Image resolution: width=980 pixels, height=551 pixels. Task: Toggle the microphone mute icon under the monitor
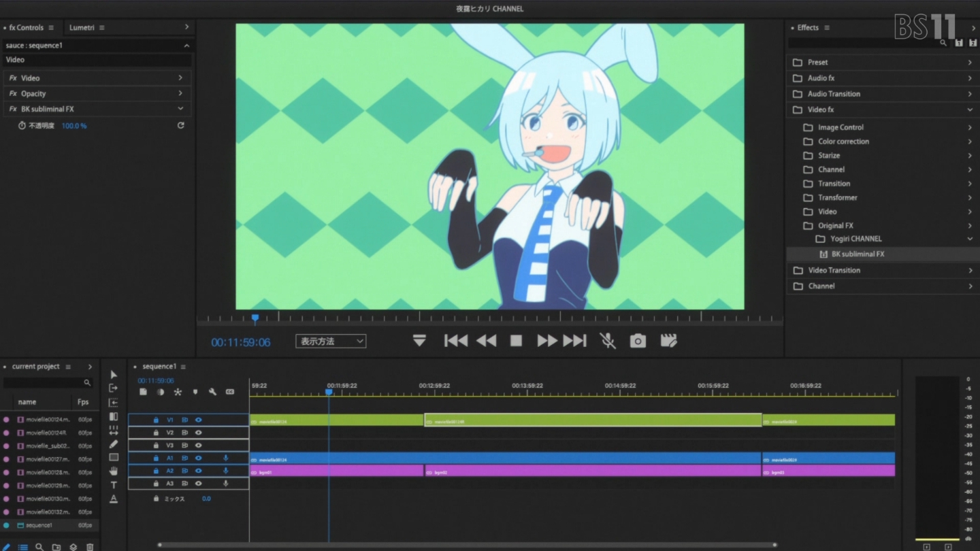pyautogui.click(x=608, y=341)
